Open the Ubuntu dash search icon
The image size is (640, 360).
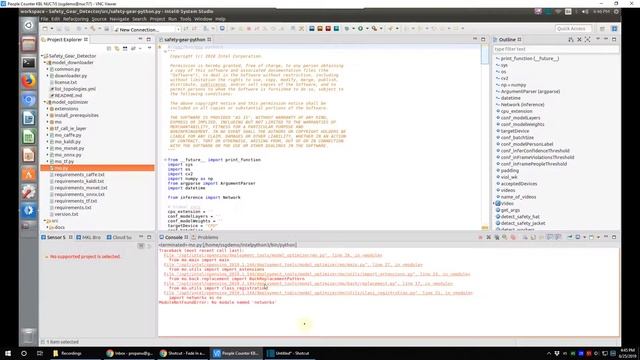[29, 26]
